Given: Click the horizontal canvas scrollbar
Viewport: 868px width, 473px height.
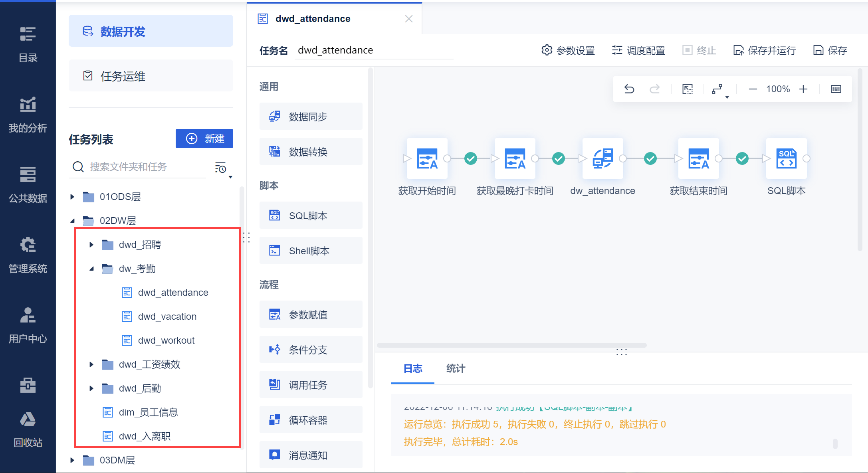Looking at the screenshot, I should [511, 345].
